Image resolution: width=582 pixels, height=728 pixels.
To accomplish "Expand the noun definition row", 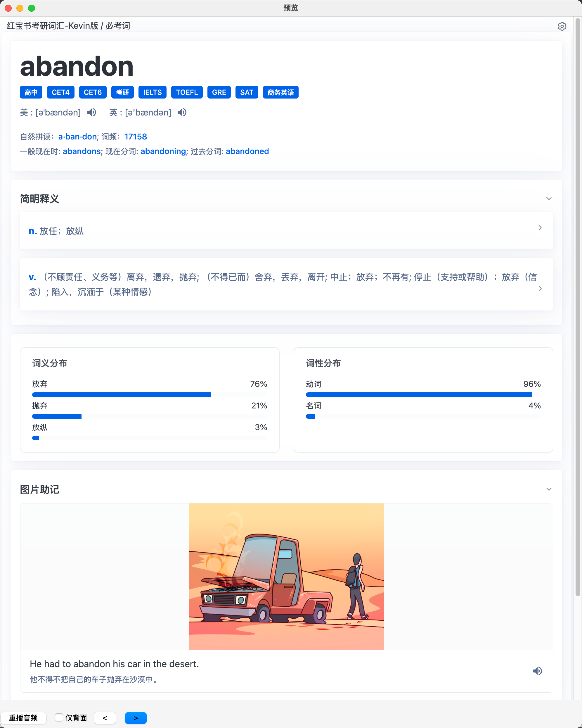I will click(540, 228).
